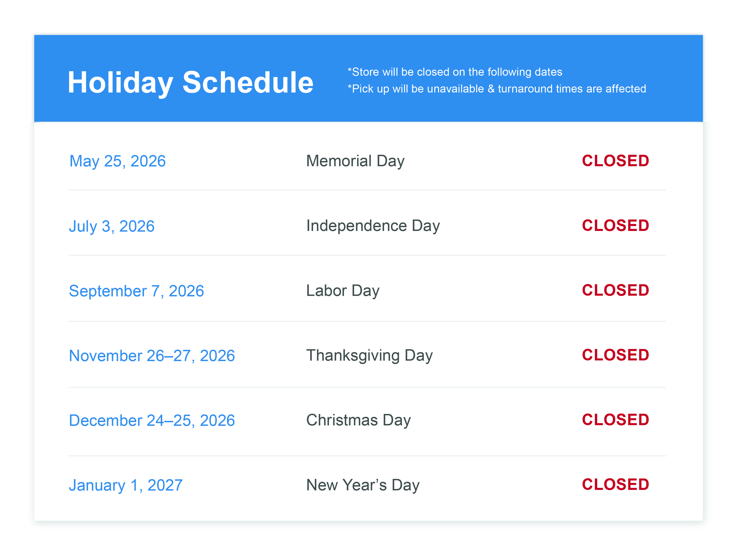The height and width of the screenshot is (560, 739).
Task: Click the Independence Day label
Action: click(x=373, y=226)
